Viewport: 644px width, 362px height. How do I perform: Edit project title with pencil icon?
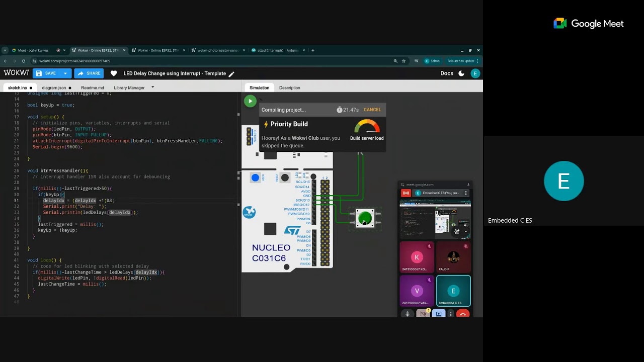pyautogui.click(x=231, y=74)
